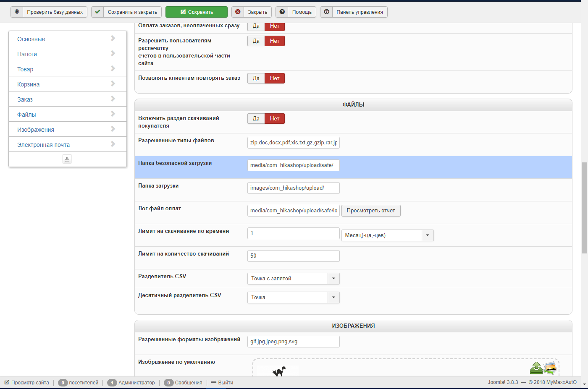Select Нет for customer downloads section
588x389 pixels.
[x=275, y=119]
